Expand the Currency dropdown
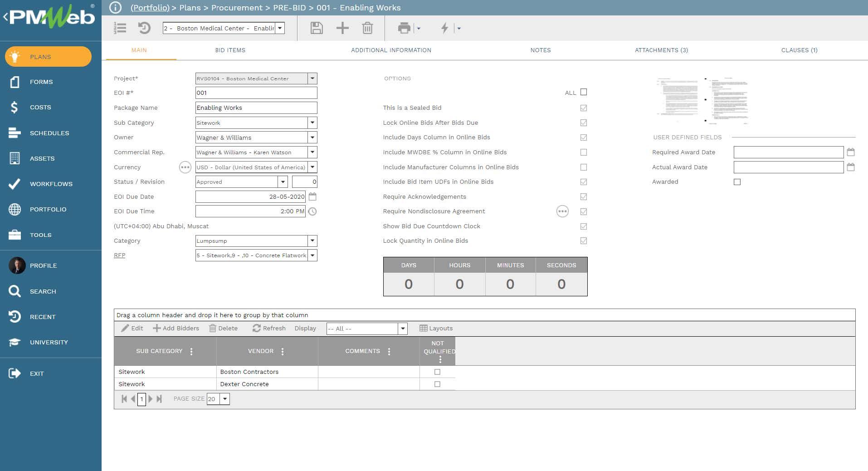Image resolution: width=868 pixels, height=471 pixels. pos(312,167)
